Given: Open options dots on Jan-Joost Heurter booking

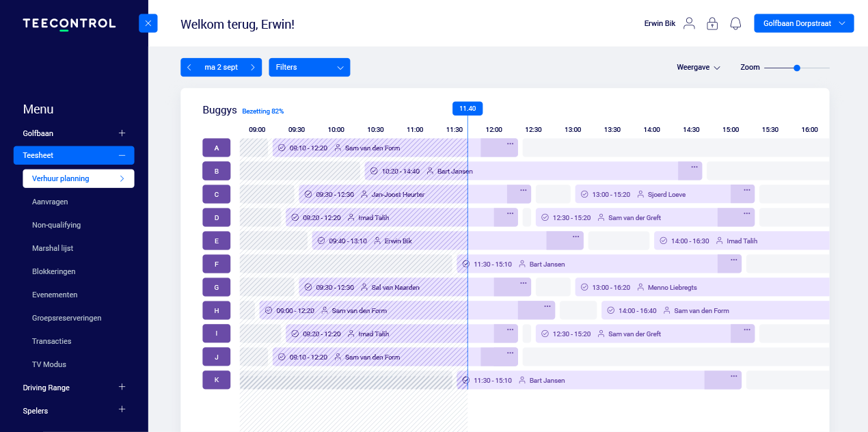Looking at the screenshot, I should [523, 190].
